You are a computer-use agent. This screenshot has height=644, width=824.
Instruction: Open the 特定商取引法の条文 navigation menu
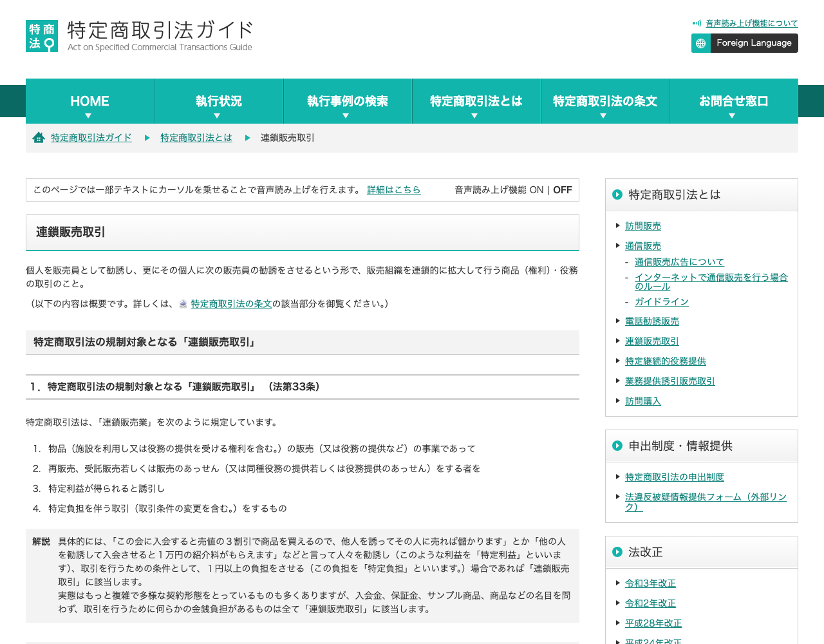tap(605, 101)
